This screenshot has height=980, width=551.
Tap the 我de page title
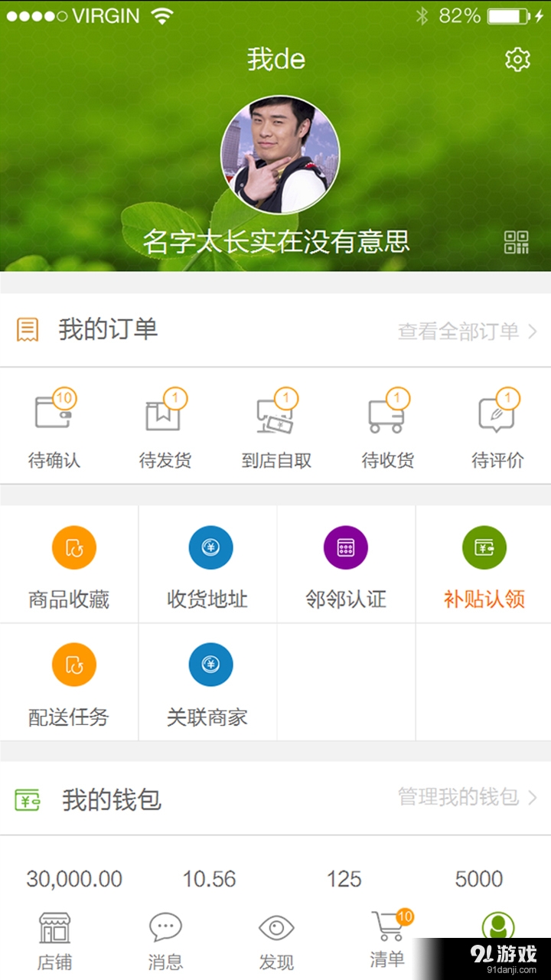point(276,60)
